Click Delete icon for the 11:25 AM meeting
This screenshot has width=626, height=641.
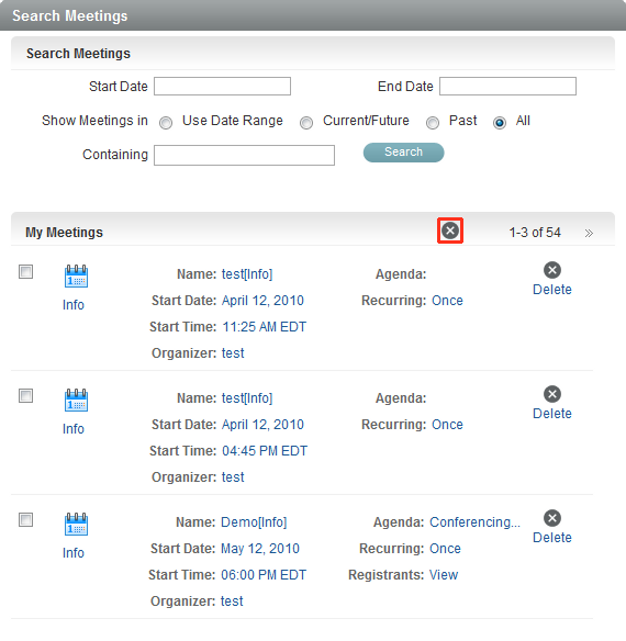coord(552,270)
